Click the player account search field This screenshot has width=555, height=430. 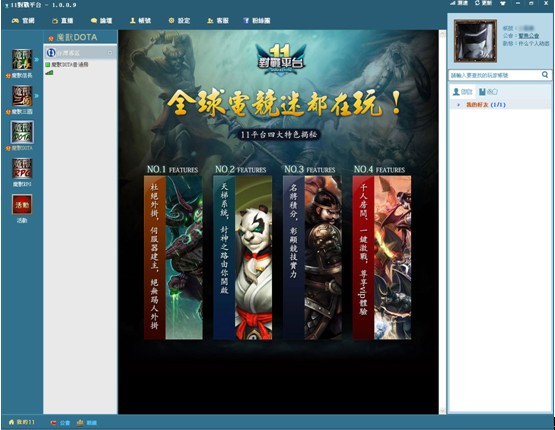point(495,75)
